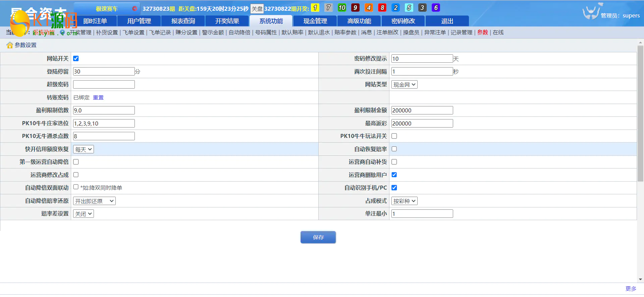Click the 重置 link for 转账密码
The image size is (644, 297).
[98, 97]
